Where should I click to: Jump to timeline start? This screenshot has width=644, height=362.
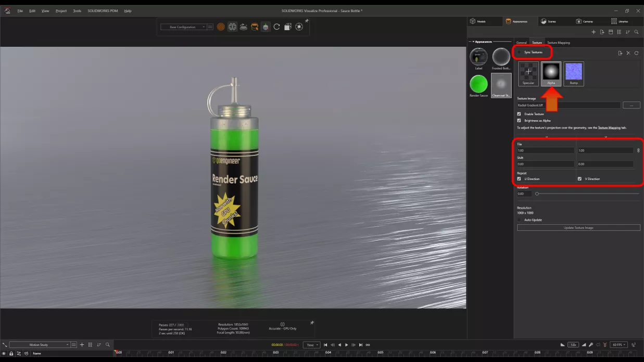(325, 345)
